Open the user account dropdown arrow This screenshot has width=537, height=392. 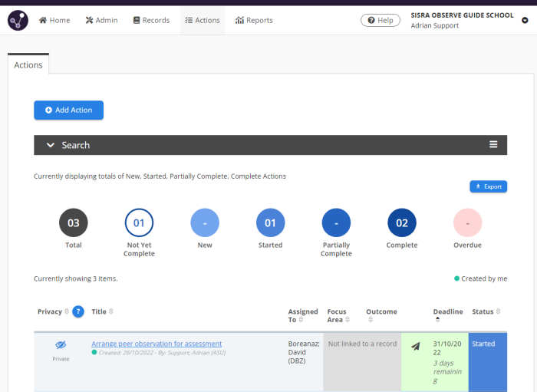pyautogui.click(x=525, y=20)
